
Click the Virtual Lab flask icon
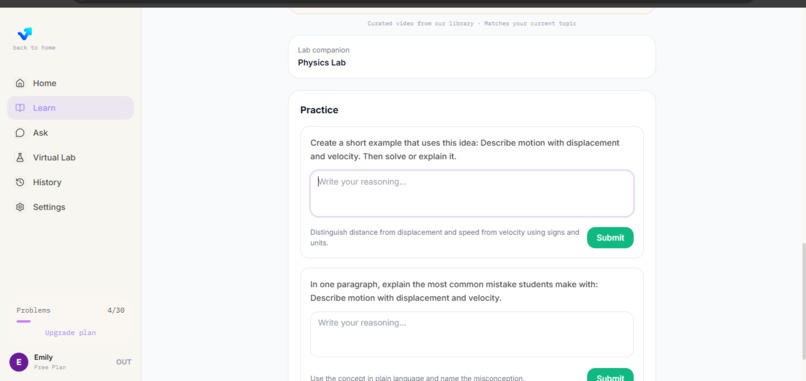pos(20,157)
